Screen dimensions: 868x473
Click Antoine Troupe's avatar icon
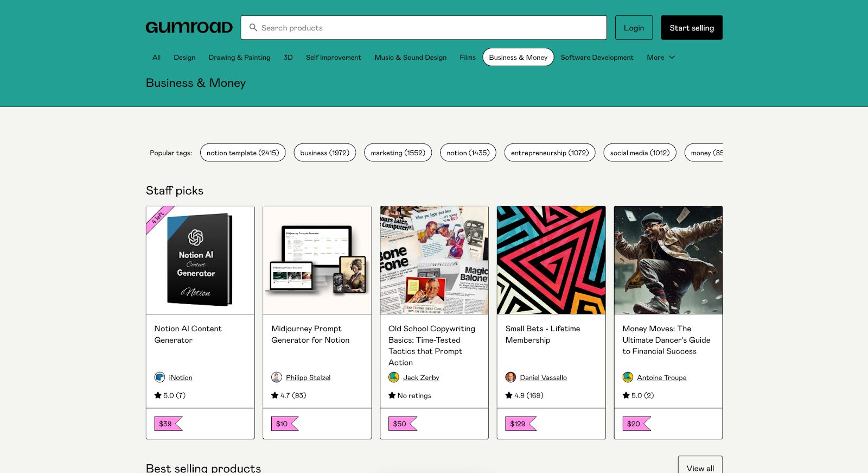(628, 377)
